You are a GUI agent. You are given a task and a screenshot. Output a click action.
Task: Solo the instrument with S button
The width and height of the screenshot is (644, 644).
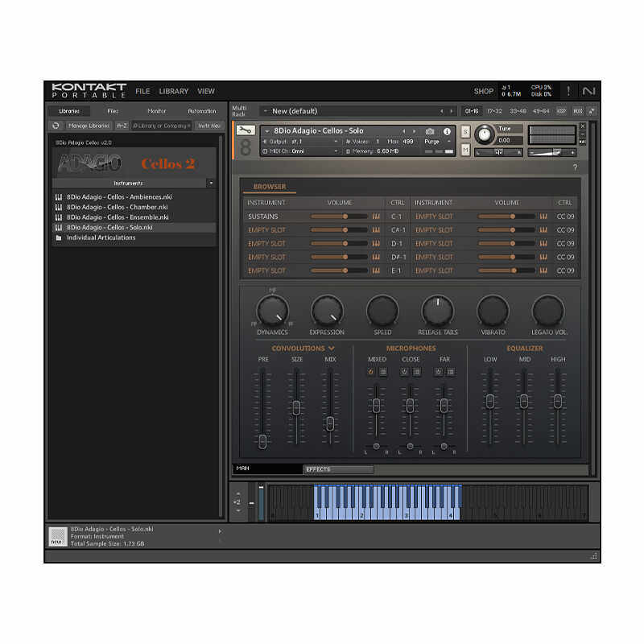point(465,131)
